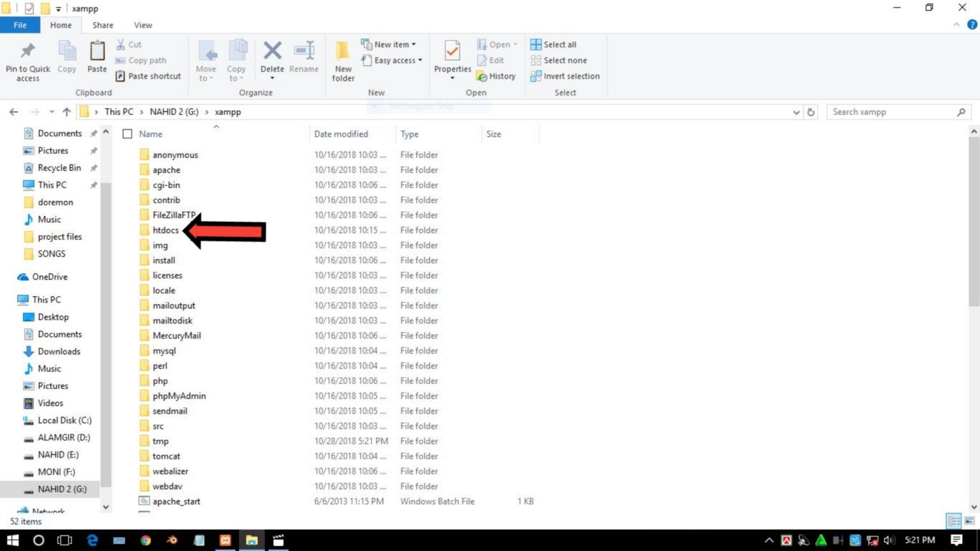
Task: Refresh the xampp folder view
Action: tap(811, 112)
